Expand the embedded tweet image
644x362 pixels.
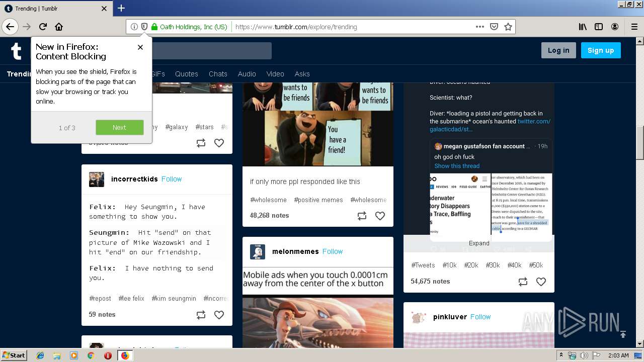(x=479, y=243)
